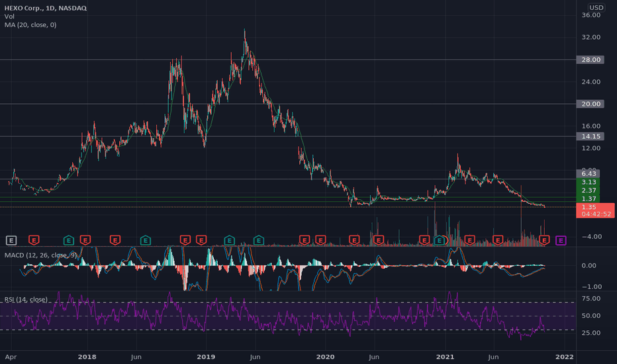Open the first red earnings marker after grey E
The image size is (617, 364).
(x=34, y=240)
